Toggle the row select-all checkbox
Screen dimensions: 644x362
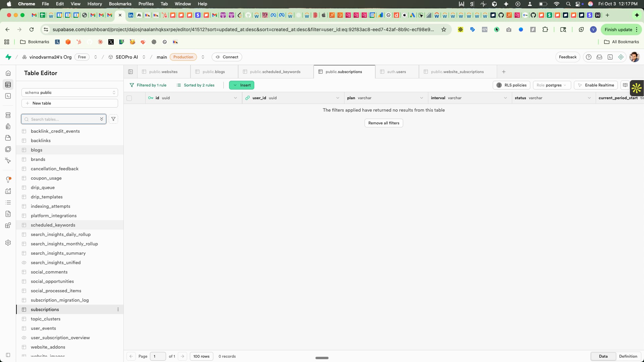click(x=129, y=98)
